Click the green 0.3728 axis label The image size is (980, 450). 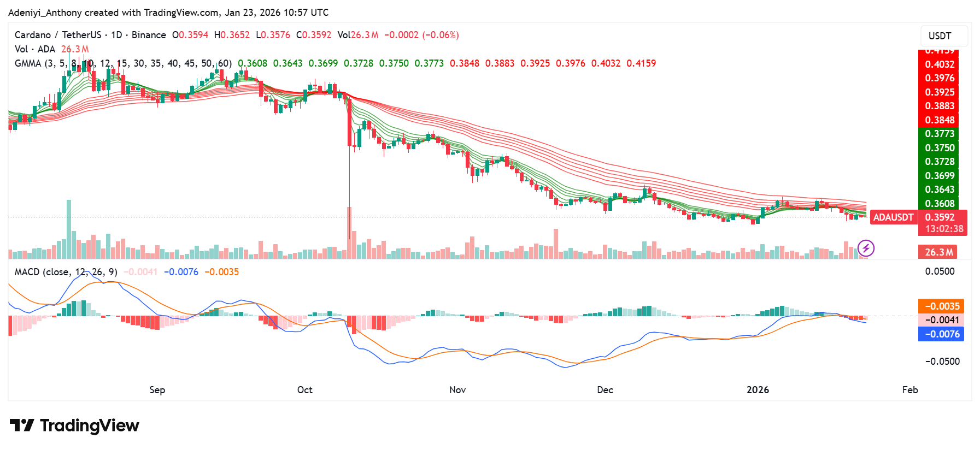940,162
